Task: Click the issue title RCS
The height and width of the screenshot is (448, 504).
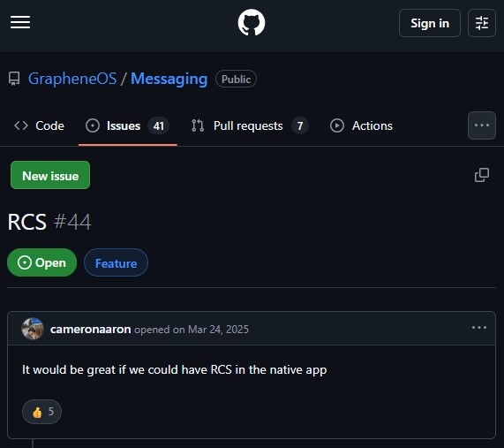Action: 27,222
